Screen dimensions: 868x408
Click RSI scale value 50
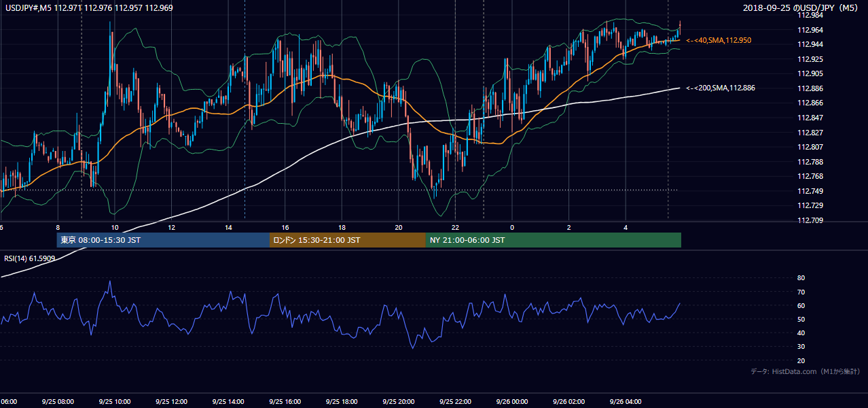point(801,320)
